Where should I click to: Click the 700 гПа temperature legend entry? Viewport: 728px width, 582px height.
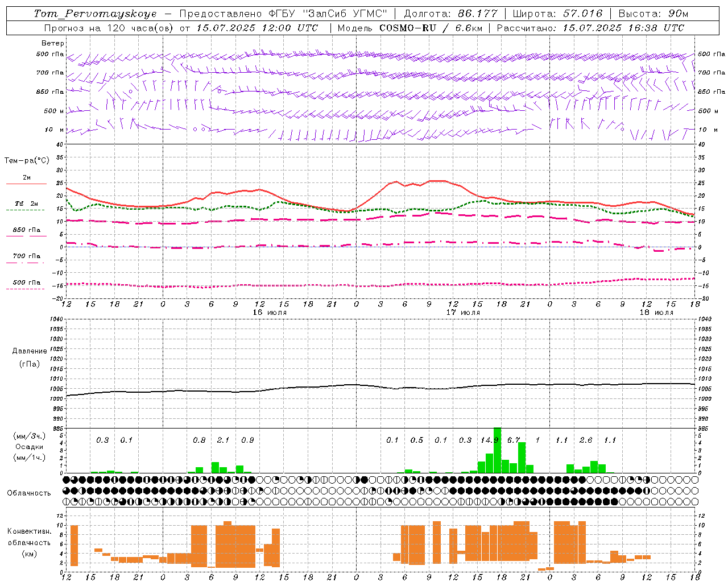[x=26, y=256]
